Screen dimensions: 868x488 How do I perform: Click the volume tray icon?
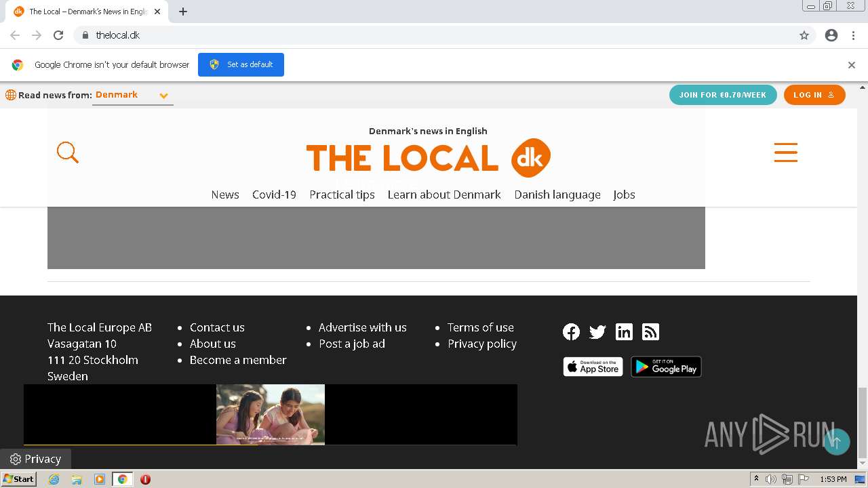771,479
